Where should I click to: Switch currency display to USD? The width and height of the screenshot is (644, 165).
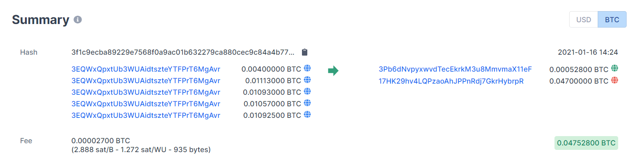coord(583,20)
